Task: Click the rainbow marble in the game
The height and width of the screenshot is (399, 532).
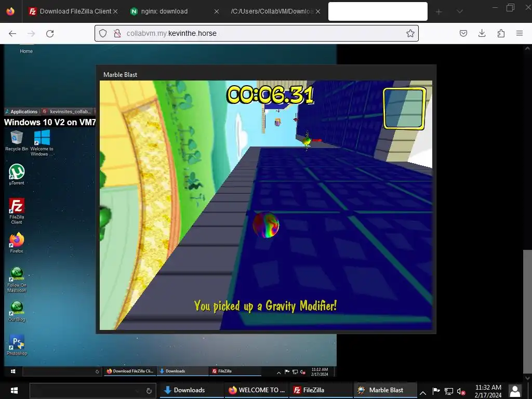Action: pos(266,224)
